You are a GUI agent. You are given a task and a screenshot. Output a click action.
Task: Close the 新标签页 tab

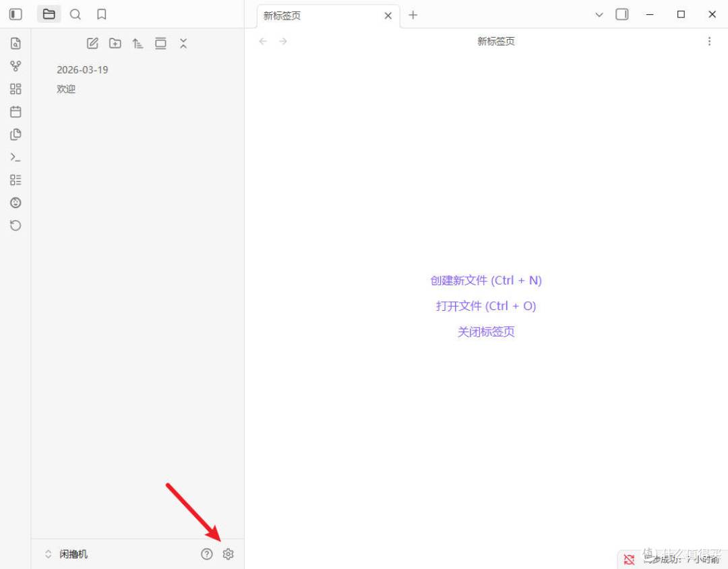click(388, 16)
